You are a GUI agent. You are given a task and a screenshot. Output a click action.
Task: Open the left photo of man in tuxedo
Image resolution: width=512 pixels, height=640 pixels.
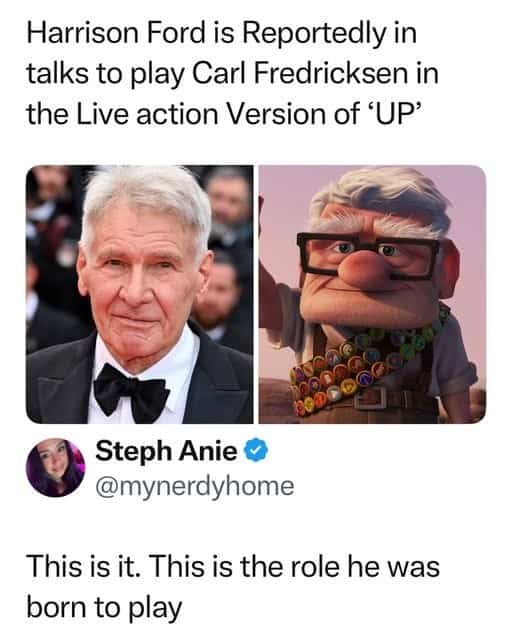[139, 294]
